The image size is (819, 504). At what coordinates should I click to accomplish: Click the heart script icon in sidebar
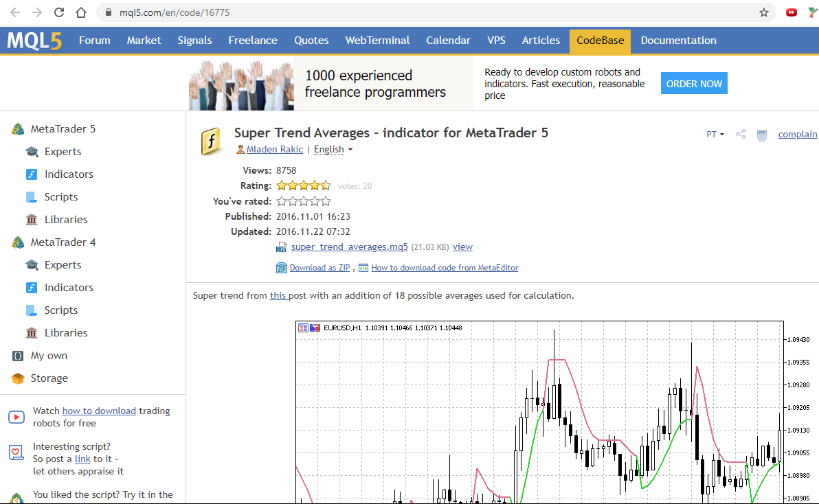16,453
